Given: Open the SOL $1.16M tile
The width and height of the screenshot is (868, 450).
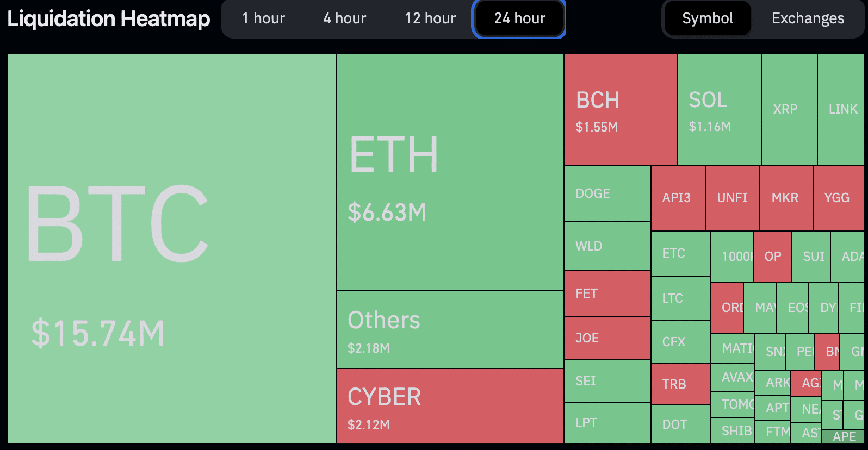Looking at the screenshot, I should 720,110.
